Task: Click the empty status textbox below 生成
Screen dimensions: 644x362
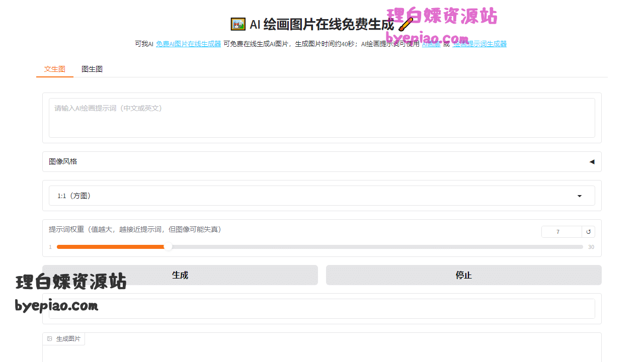Action: tap(322, 309)
